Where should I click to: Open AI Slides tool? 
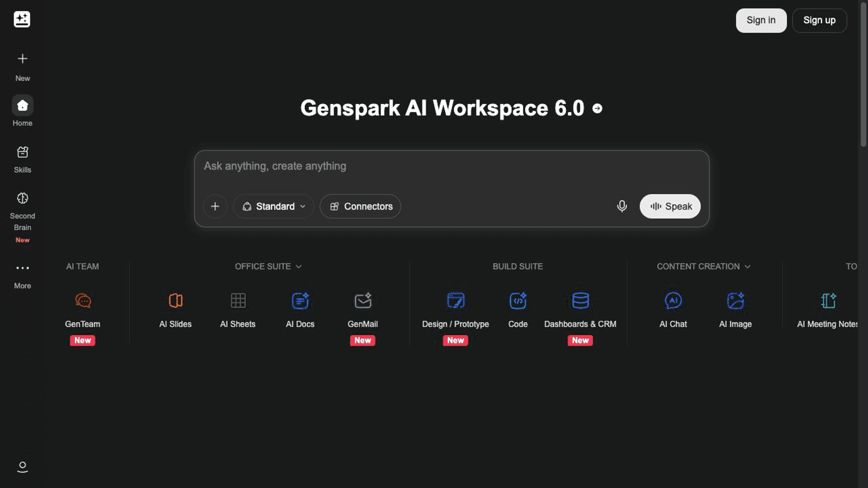[x=175, y=311]
